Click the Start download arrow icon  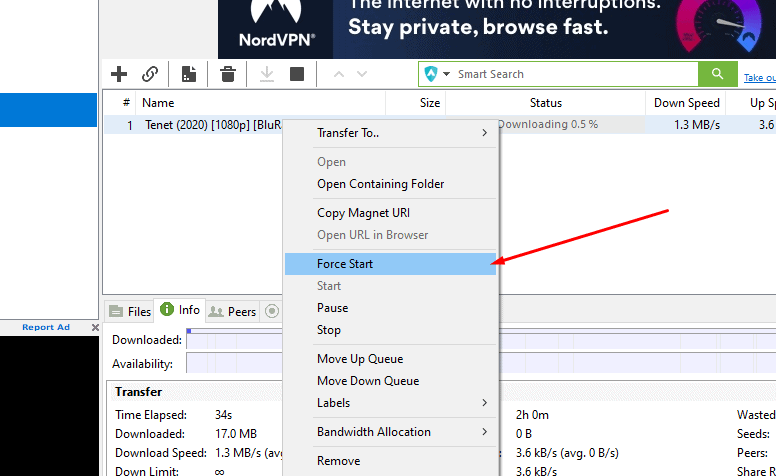coord(267,74)
